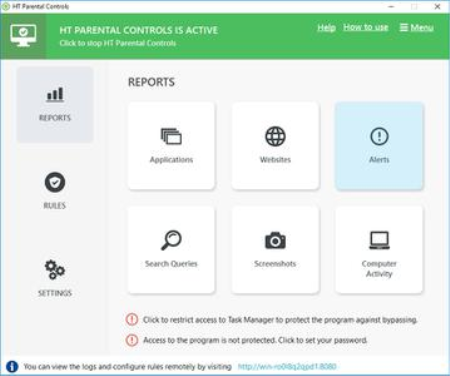Screen dimensions: 450x376
Task: Click the green monitor status icon
Action: pyautogui.click(x=23, y=36)
